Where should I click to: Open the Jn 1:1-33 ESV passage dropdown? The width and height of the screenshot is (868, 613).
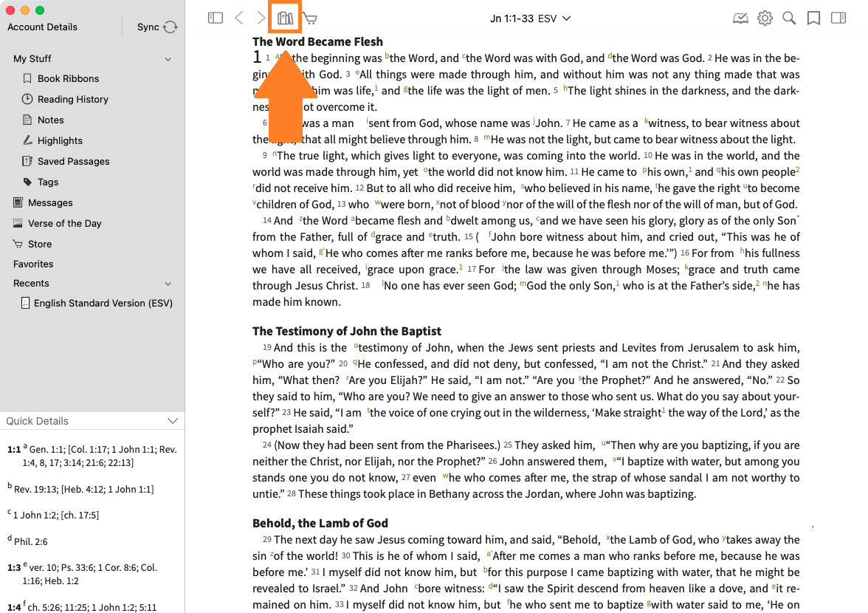click(x=531, y=18)
